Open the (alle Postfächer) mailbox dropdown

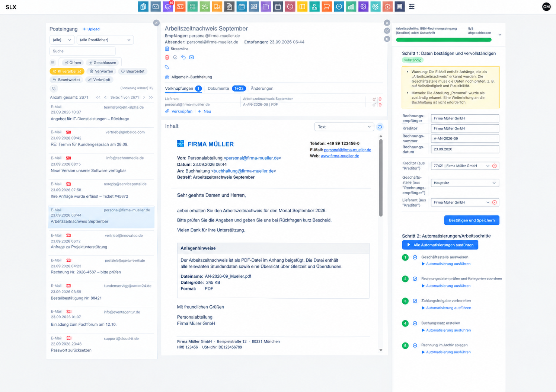tap(105, 40)
